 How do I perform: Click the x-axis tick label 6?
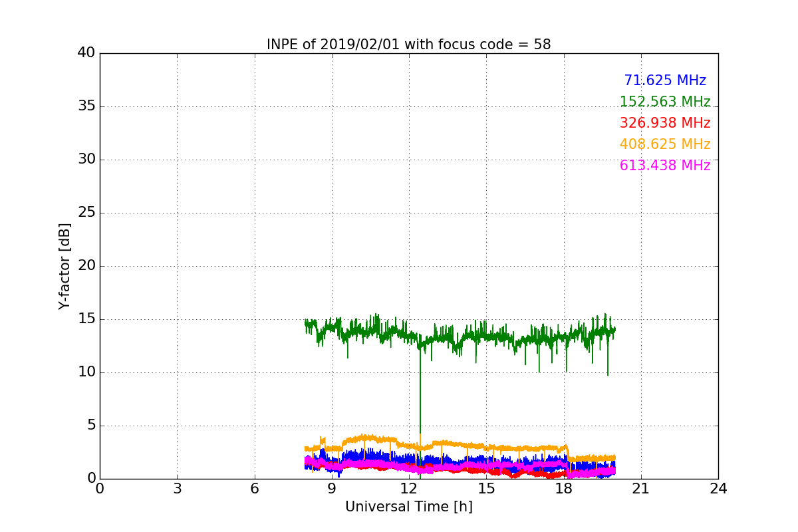click(254, 489)
